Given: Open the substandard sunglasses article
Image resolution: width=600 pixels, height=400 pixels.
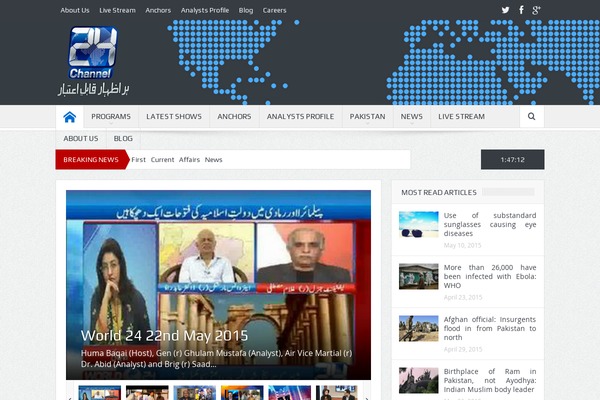Looking at the screenshot, I should [490, 224].
